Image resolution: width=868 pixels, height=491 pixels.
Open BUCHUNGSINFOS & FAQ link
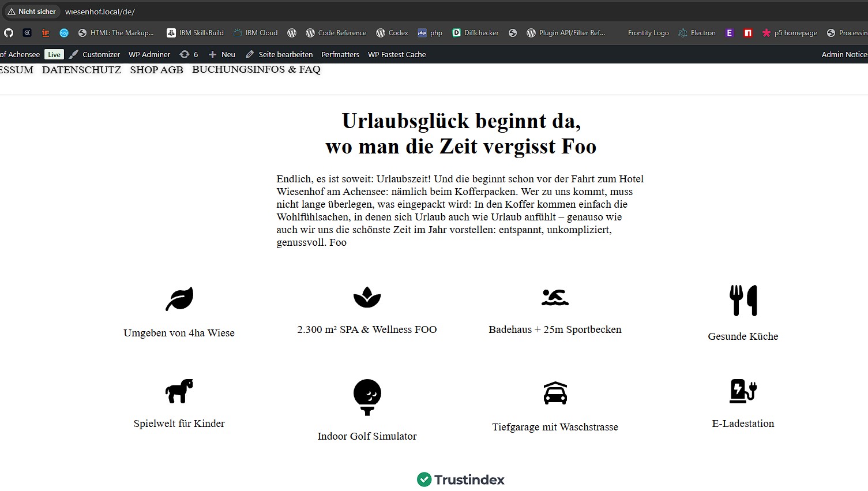click(256, 70)
